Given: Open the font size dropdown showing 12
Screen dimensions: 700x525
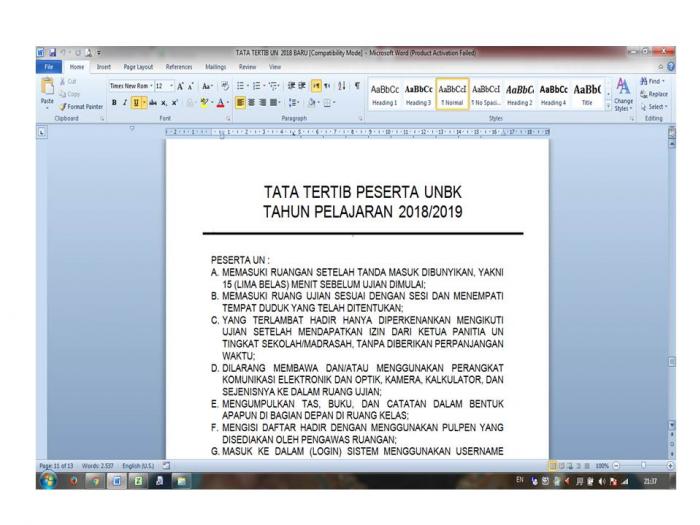Looking at the screenshot, I should pyautogui.click(x=171, y=86).
